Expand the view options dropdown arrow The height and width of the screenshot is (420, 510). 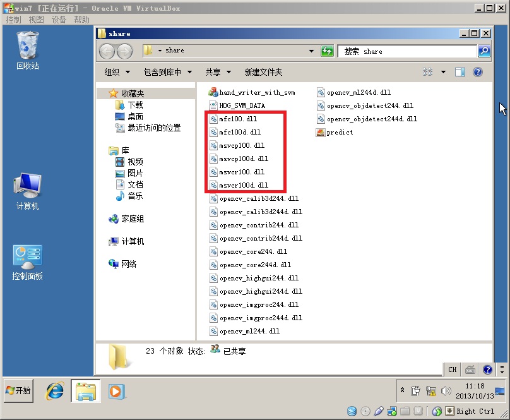[443, 72]
